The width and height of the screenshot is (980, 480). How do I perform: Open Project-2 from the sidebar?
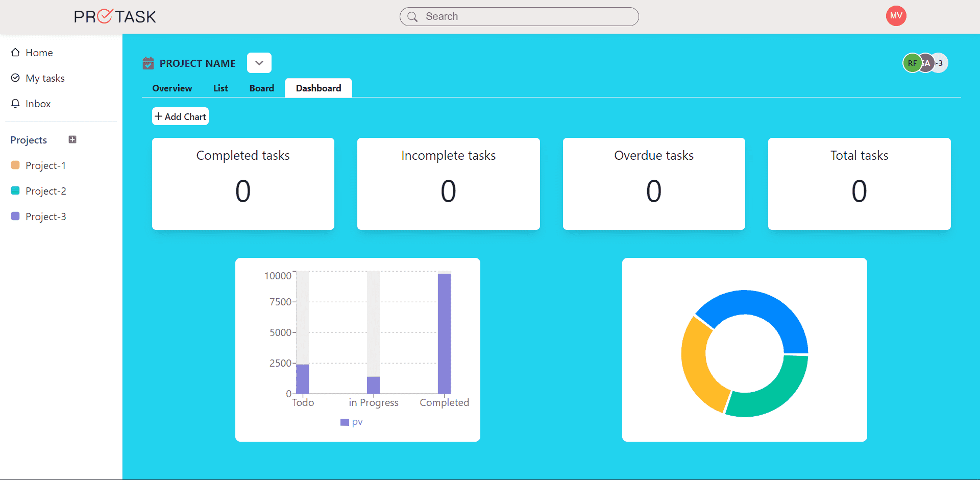[x=45, y=191]
